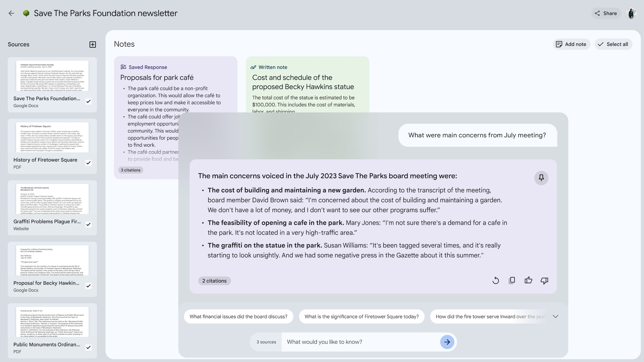Pin the response to notes
The height and width of the screenshot is (362, 644).
coord(541,178)
